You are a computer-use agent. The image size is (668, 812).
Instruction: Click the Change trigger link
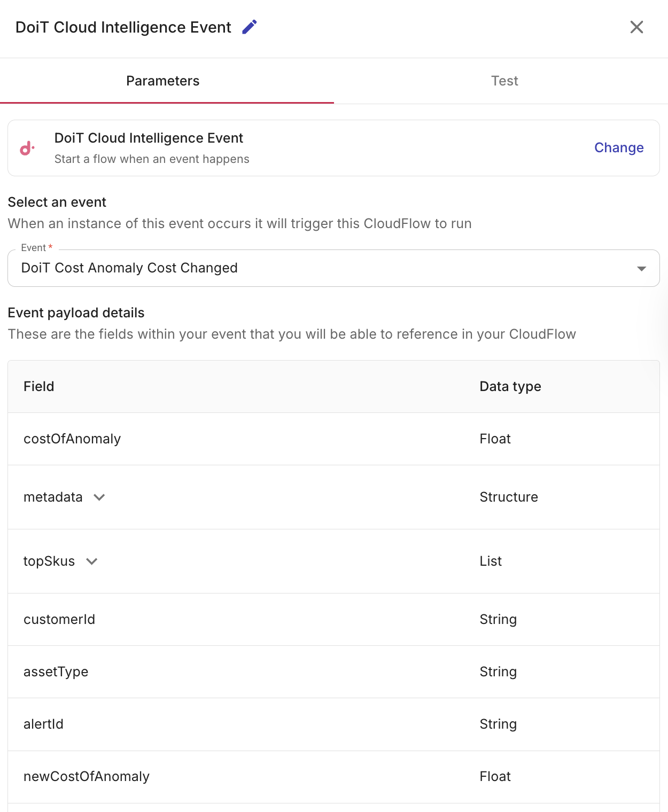point(619,147)
